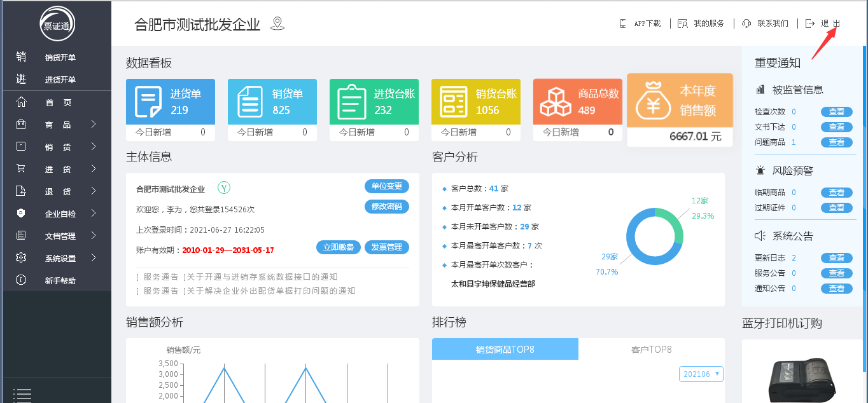Open the 本年度销售额 card
Viewport: 868px width, 403px height.
tap(680, 110)
